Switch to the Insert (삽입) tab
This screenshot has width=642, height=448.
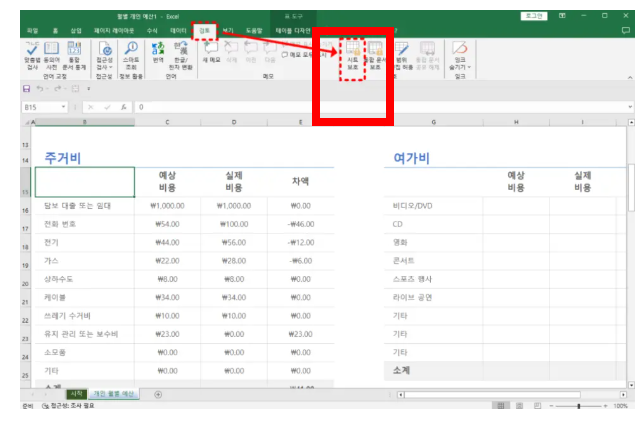coord(76,31)
